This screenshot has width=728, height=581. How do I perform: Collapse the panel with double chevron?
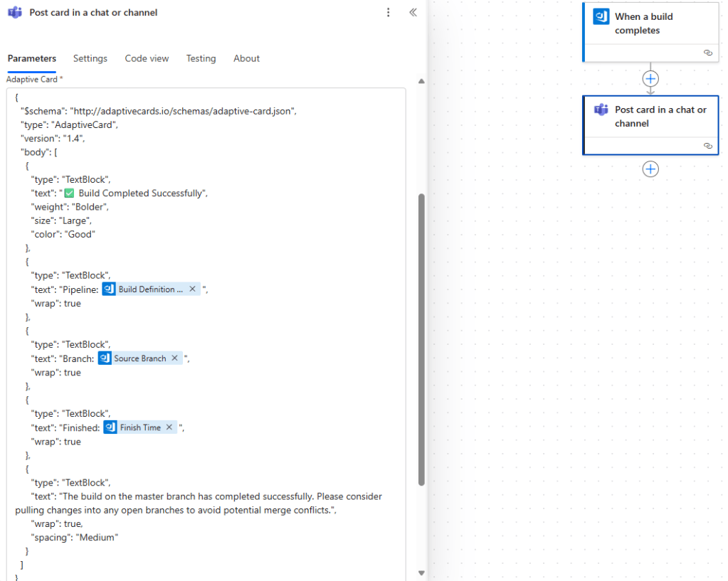[x=413, y=13]
